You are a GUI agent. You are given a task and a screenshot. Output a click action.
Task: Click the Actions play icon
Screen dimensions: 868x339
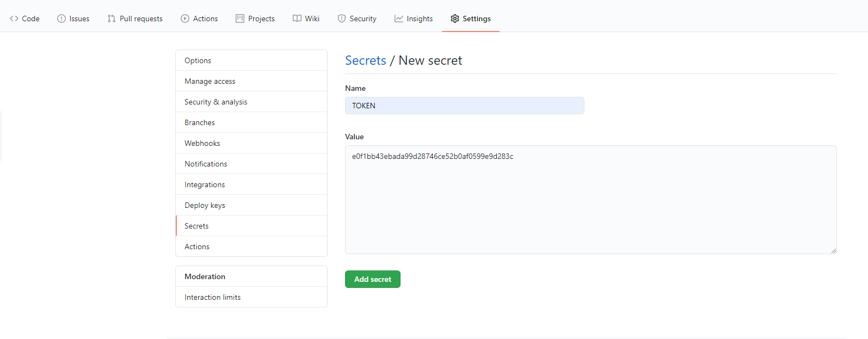tap(185, 19)
